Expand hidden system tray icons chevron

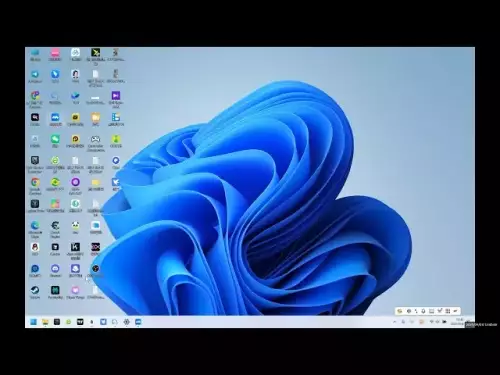click(x=395, y=322)
